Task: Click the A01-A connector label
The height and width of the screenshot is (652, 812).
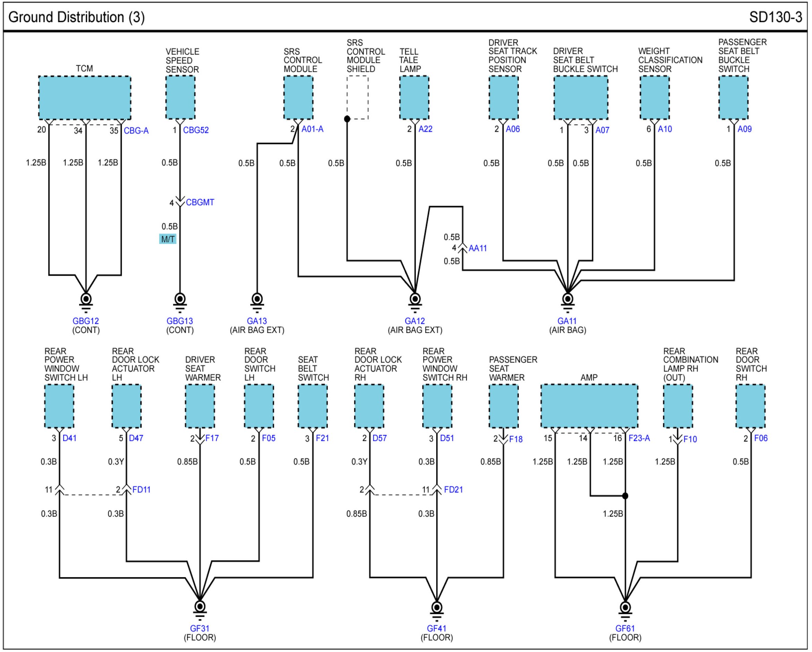Action: [x=312, y=129]
